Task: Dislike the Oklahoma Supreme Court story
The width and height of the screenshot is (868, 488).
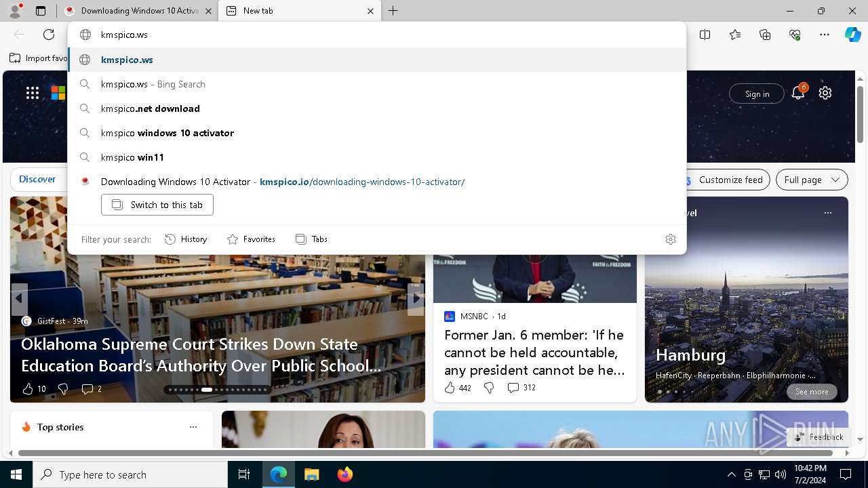Action: coord(63,389)
